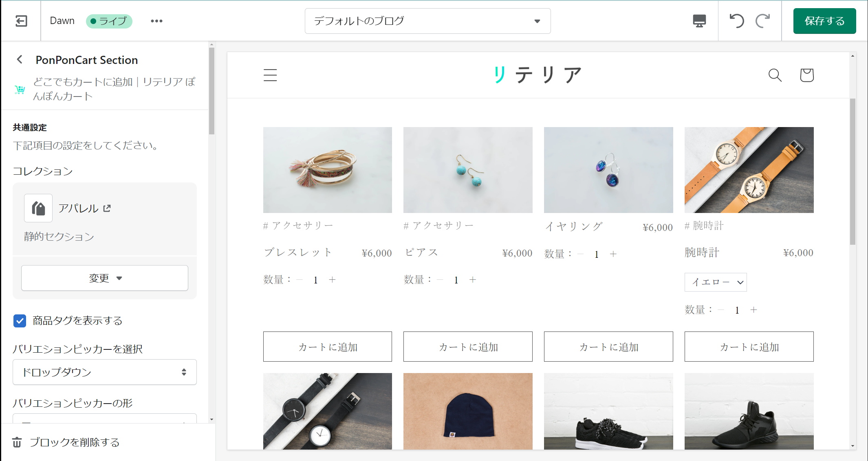Click the 保存する save button
The width and height of the screenshot is (868, 461).
824,21
